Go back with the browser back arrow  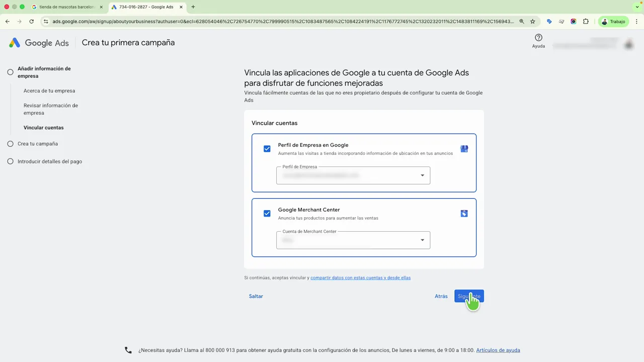[x=8, y=22]
